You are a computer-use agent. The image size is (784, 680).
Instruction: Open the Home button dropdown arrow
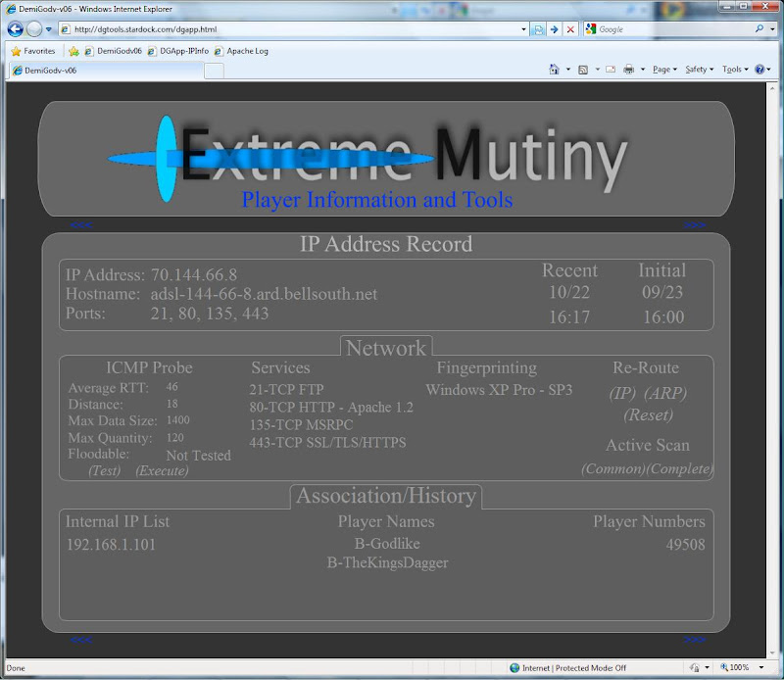[568, 70]
